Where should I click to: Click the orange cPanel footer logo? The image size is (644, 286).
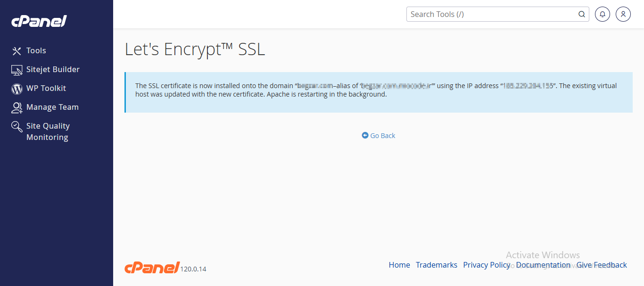tap(152, 268)
